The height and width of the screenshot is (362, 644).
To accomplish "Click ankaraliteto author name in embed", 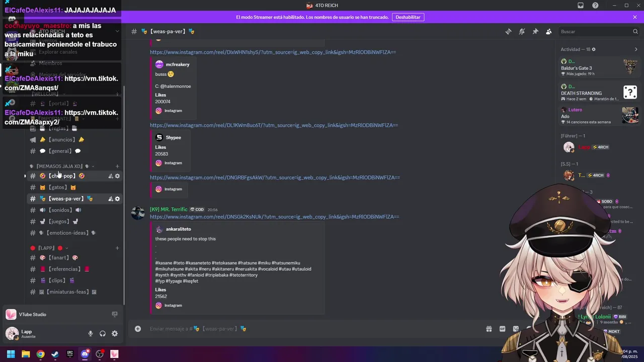I will [x=179, y=229].
